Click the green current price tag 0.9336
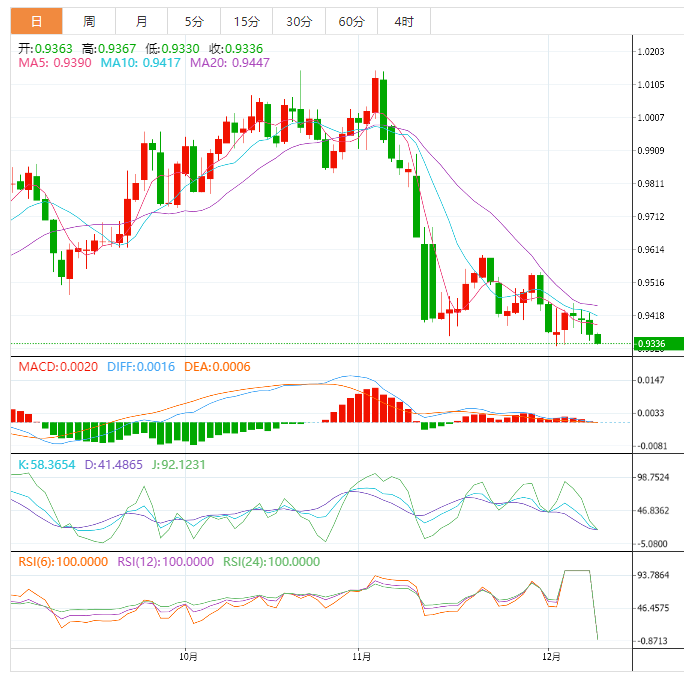 point(657,344)
